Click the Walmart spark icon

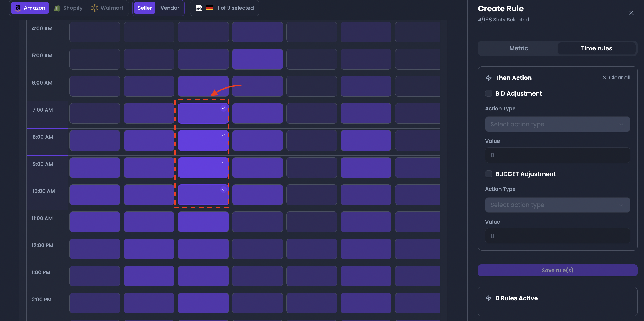coord(94,8)
